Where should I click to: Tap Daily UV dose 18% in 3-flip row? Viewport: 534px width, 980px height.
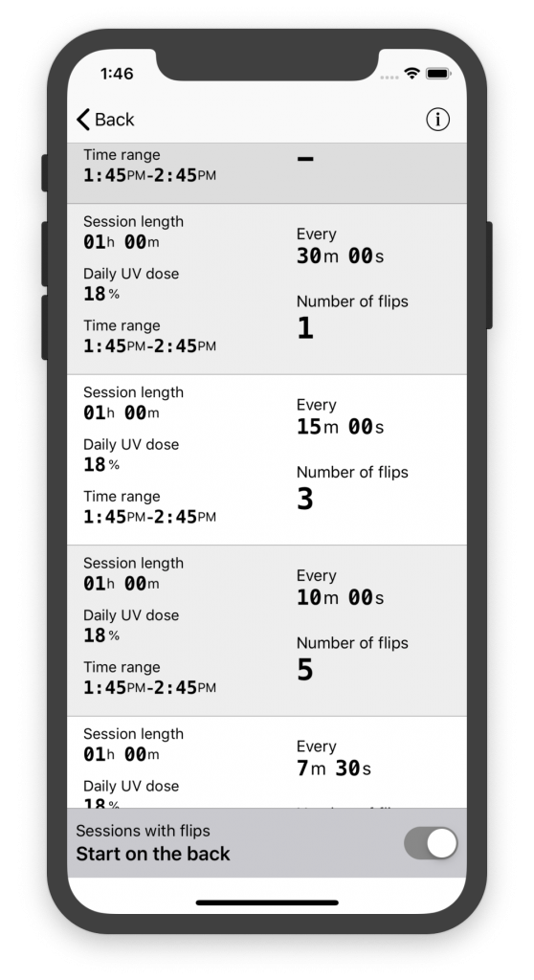(131, 455)
